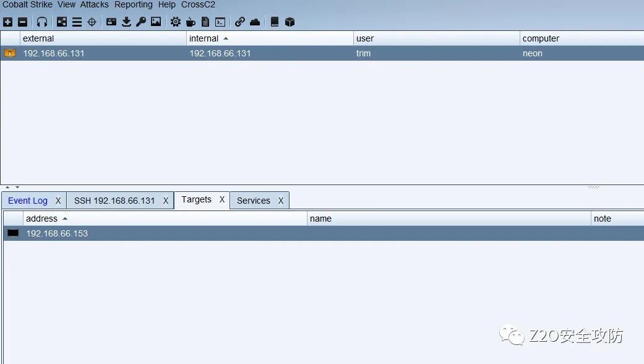This screenshot has height=364, width=644.
Task: Open listeners via headphones icon
Action: (42, 22)
